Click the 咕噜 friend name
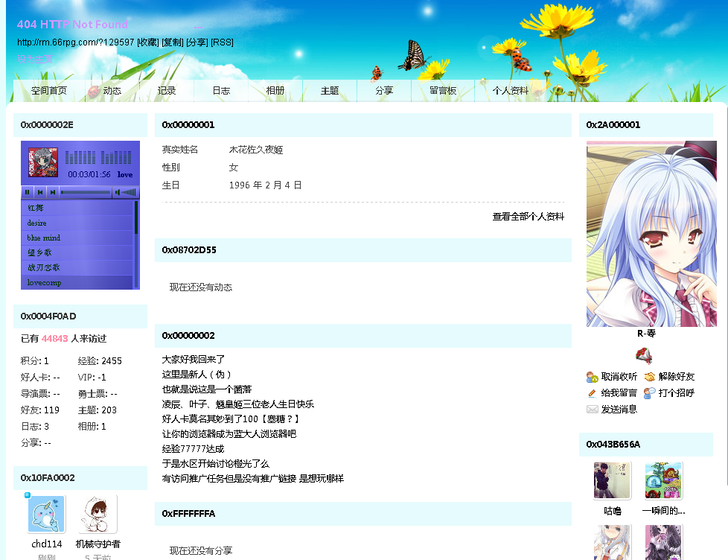Screen dimensions: 728x560 (x=613, y=511)
